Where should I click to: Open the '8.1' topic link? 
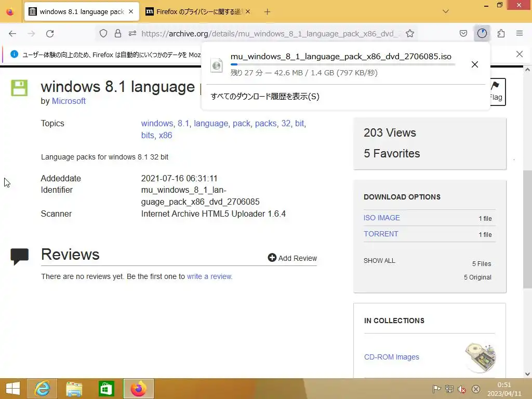(x=183, y=123)
